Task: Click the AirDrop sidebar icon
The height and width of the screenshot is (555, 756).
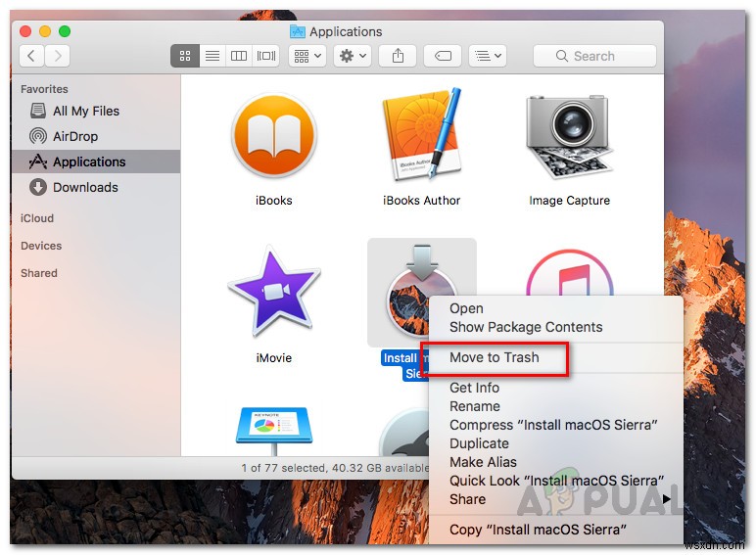Action: [38, 136]
